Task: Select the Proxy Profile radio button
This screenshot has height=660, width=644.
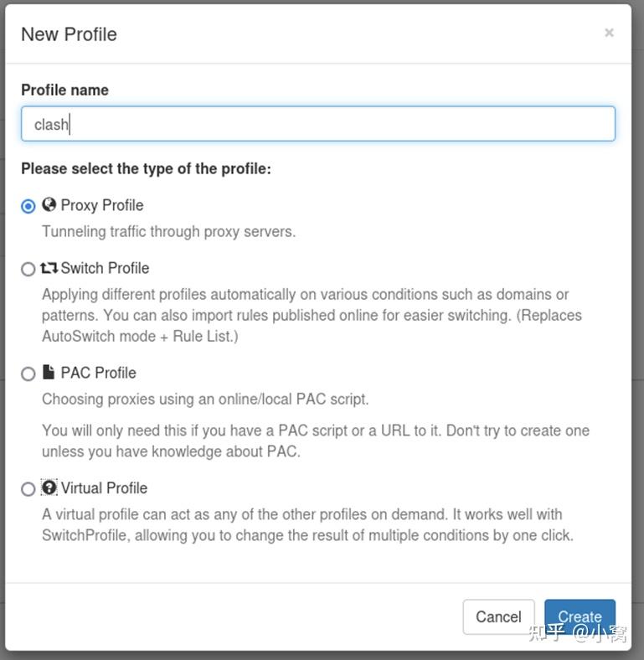Action: (28, 206)
